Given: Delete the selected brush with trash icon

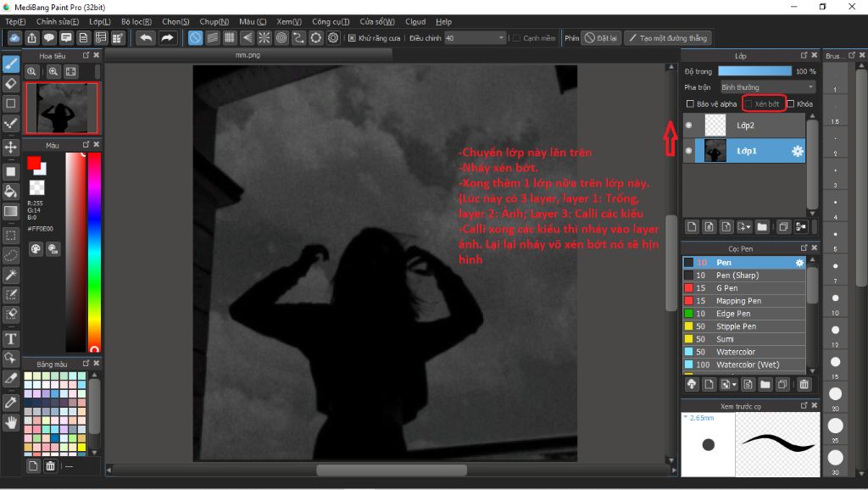Looking at the screenshot, I should 804,384.
